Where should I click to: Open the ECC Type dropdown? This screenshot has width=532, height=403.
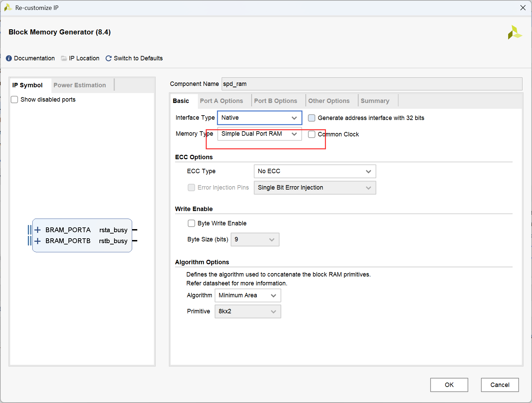[315, 171]
